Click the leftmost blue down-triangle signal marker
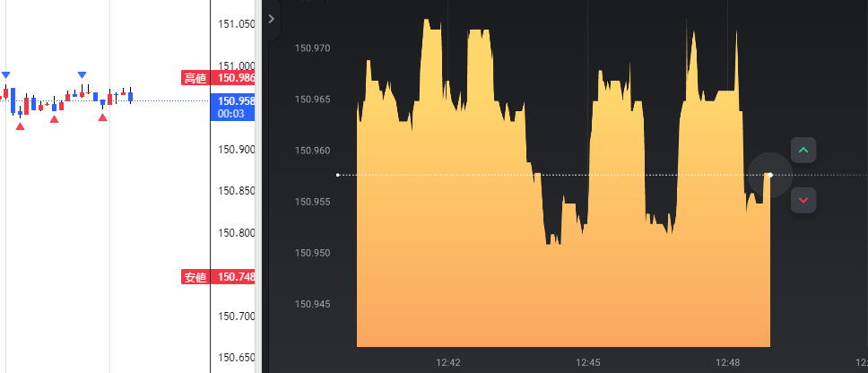 (x=6, y=74)
